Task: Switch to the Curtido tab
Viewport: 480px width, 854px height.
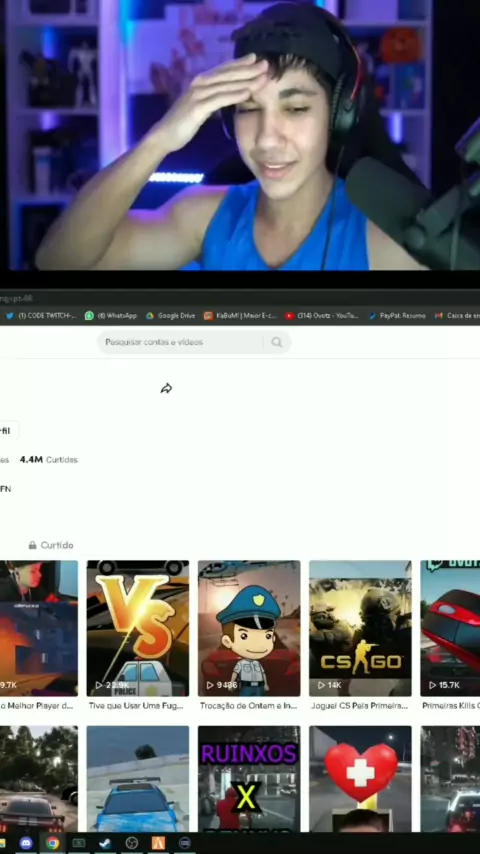Action: tap(51, 545)
